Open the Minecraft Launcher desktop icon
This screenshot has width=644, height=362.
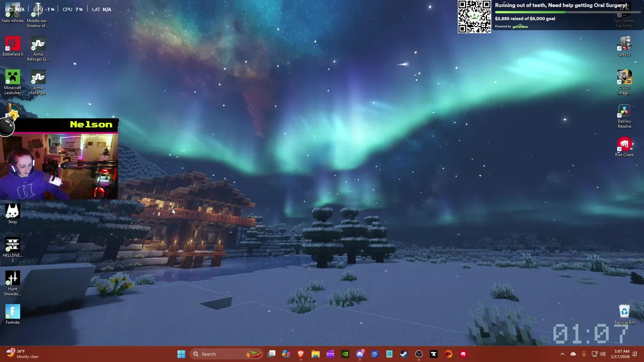tap(13, 82)
